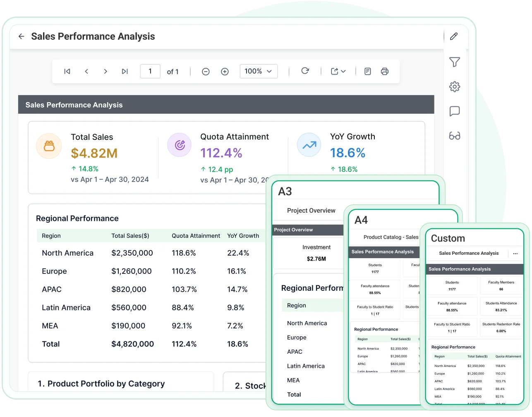
Task: Open the export dropdown
Action: 338,72
